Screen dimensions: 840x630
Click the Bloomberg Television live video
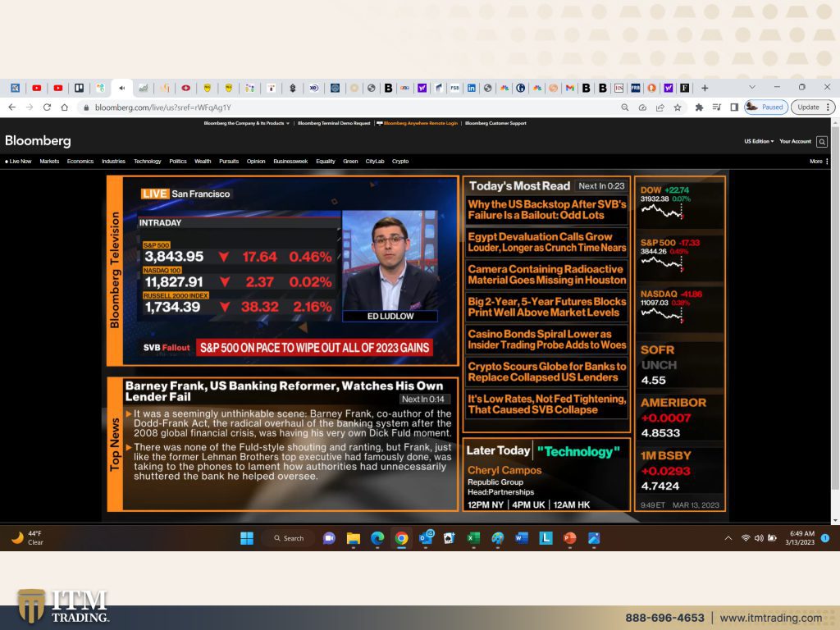[x=290, y=271]
